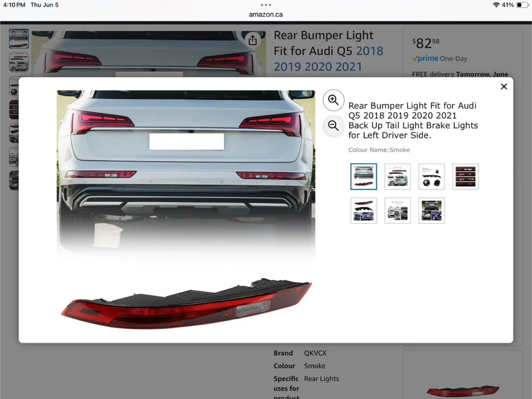Image resolution: width=532 pixels, height=399 pixels.
Task: Open the three-dot multitasking menu at top
Action: tap(266, 5)
